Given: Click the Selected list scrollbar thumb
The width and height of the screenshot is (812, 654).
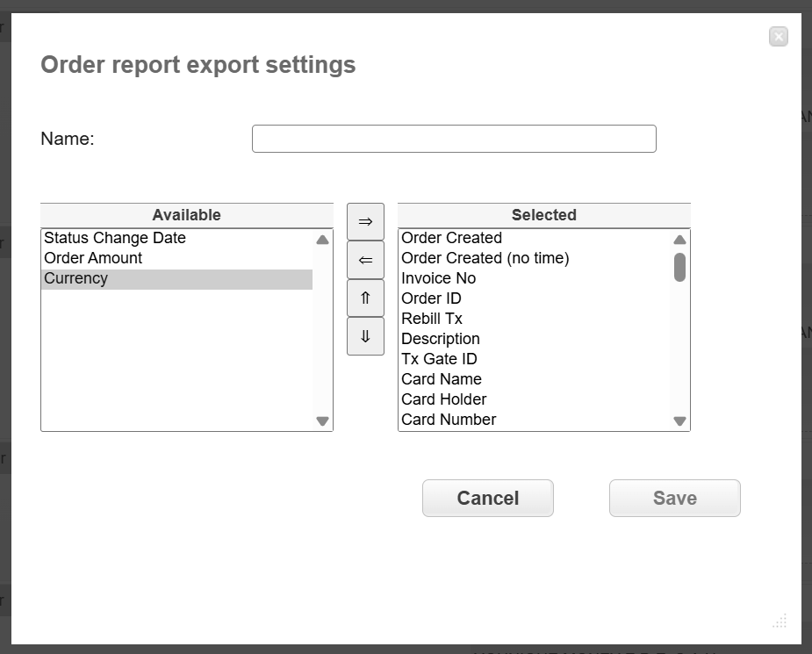Looking at the screenshot, I should 679,267.
